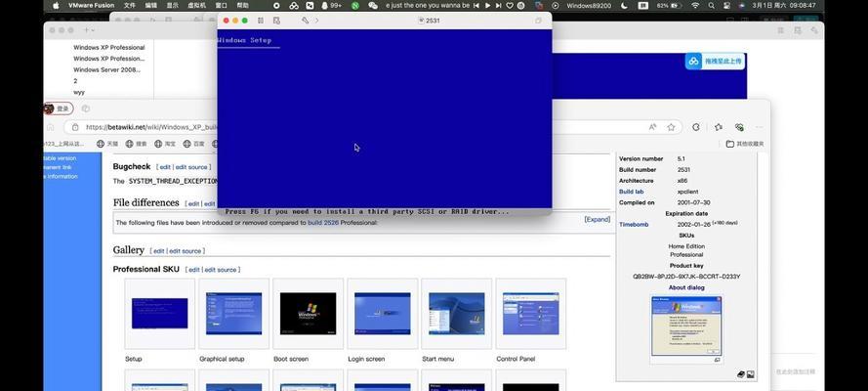The width and height of the screenshot is (868, 391).
Task: Open the 帮助 menu in menu bar
Action: [x=242, y=5]
